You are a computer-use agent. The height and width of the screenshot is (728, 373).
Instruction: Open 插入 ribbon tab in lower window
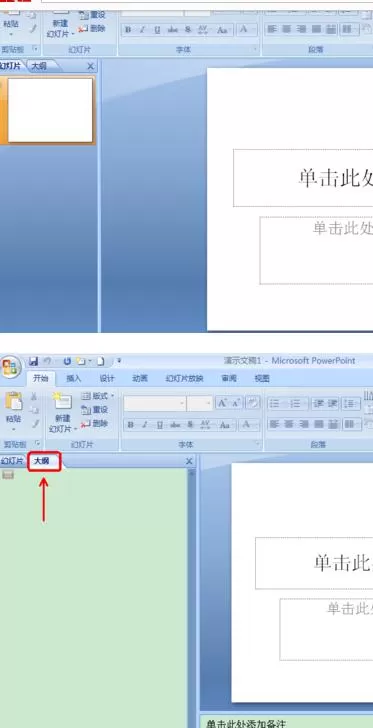pos(73,378)
